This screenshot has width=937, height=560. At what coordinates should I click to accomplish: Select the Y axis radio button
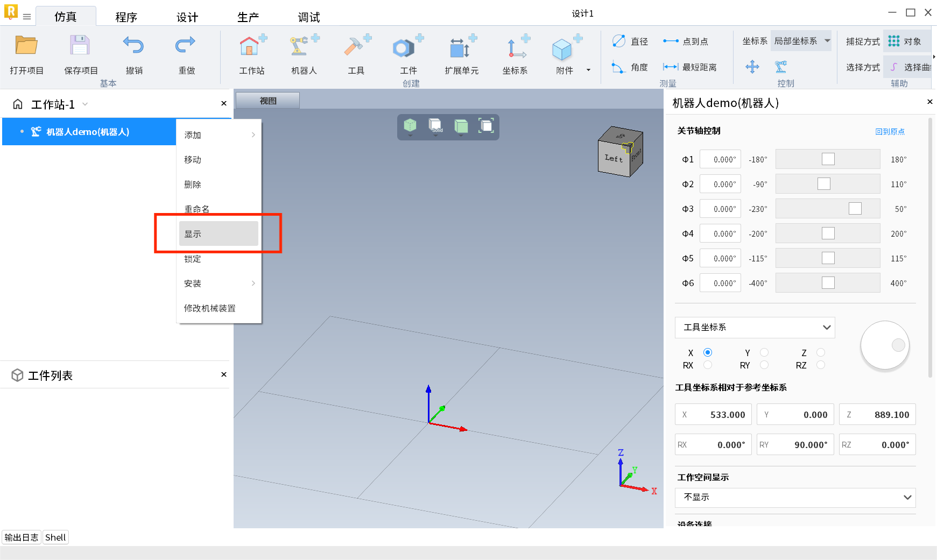tap(764, 353)
